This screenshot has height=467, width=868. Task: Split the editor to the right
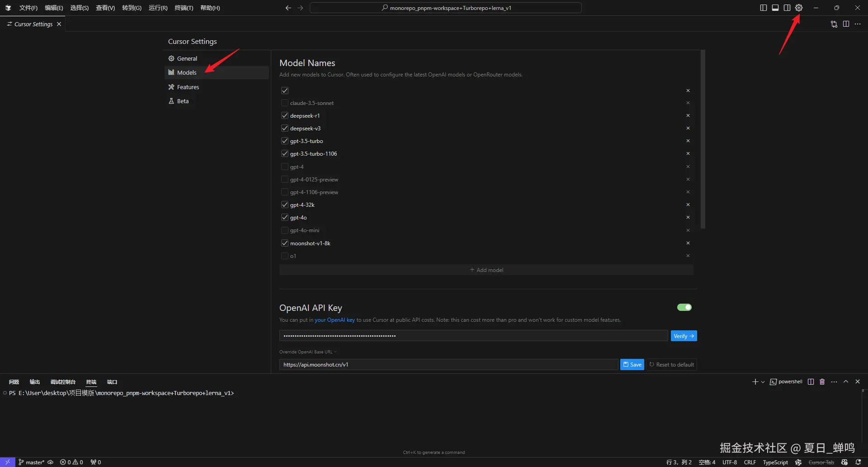pos(846,24)
